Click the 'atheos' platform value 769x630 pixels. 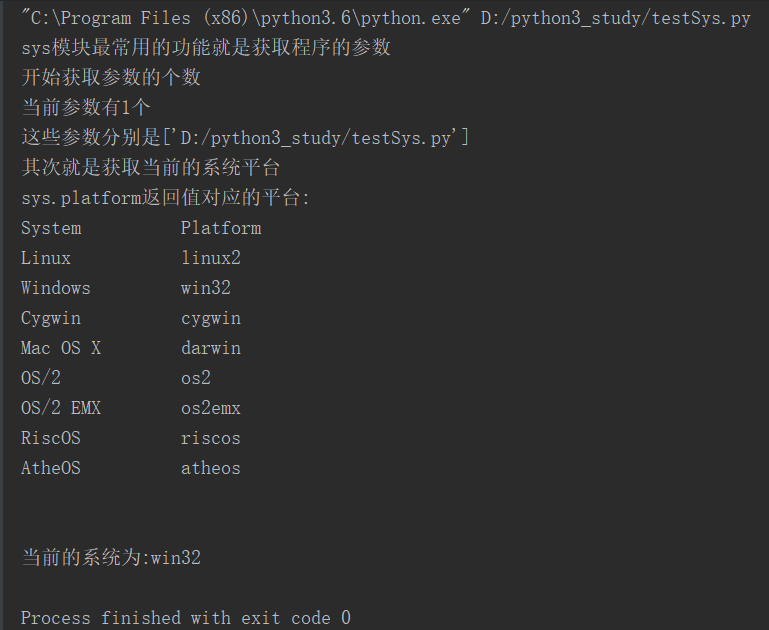click(211, 468)
